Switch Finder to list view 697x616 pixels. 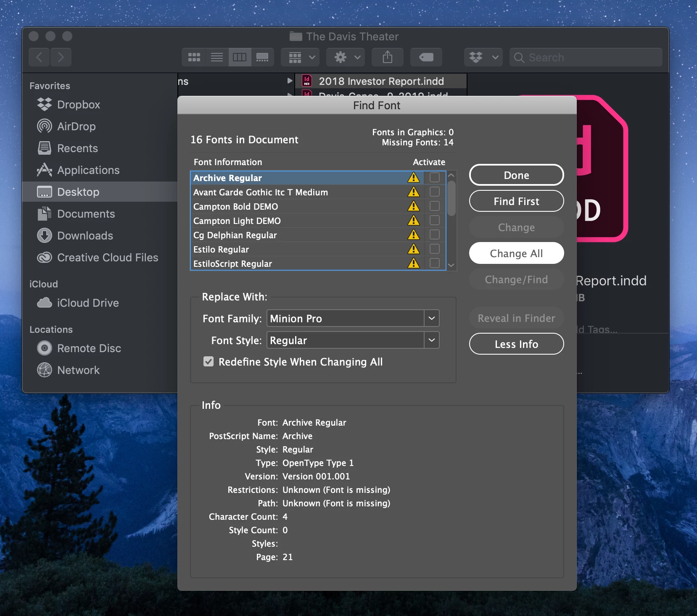pyautogui.click(x=217, y=57)
